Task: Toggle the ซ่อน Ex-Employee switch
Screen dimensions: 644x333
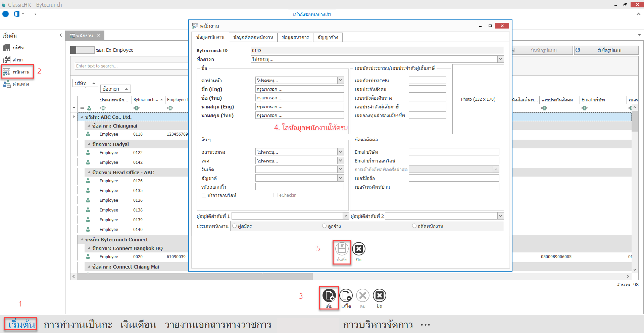Action: [82, 50]
